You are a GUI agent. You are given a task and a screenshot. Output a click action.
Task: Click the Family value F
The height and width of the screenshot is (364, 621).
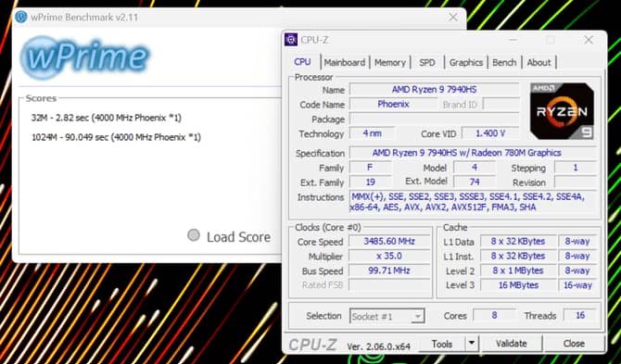(370, 168)
